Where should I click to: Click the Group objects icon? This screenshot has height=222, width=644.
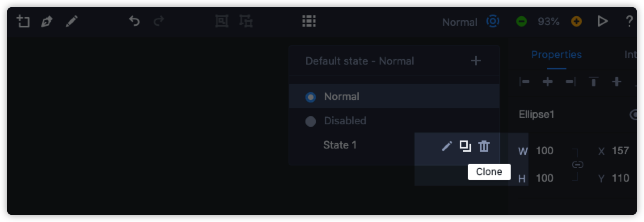pyautogui.click(x=221, y=21)
